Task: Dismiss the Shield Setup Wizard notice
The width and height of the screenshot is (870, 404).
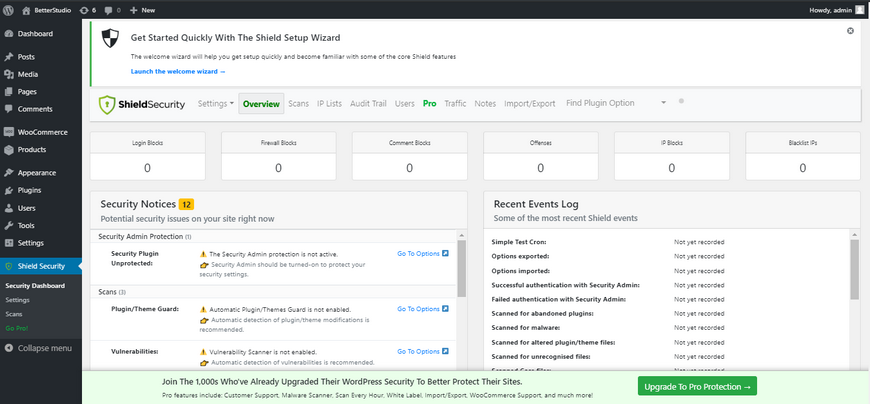Action: [850, 31]
